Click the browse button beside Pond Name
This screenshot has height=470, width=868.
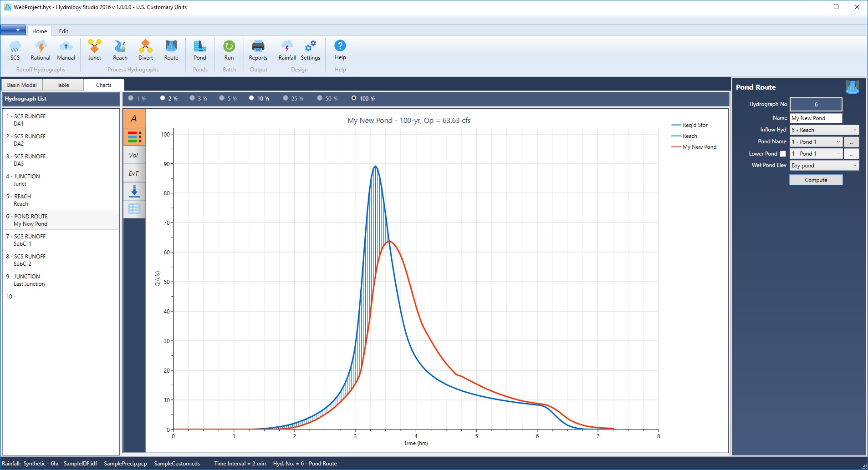point(852,142)
